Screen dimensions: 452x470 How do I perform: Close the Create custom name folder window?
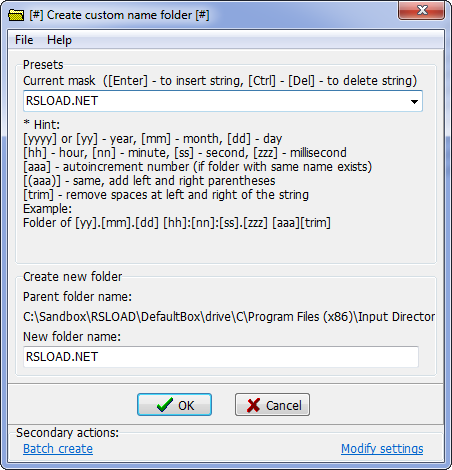422,10
